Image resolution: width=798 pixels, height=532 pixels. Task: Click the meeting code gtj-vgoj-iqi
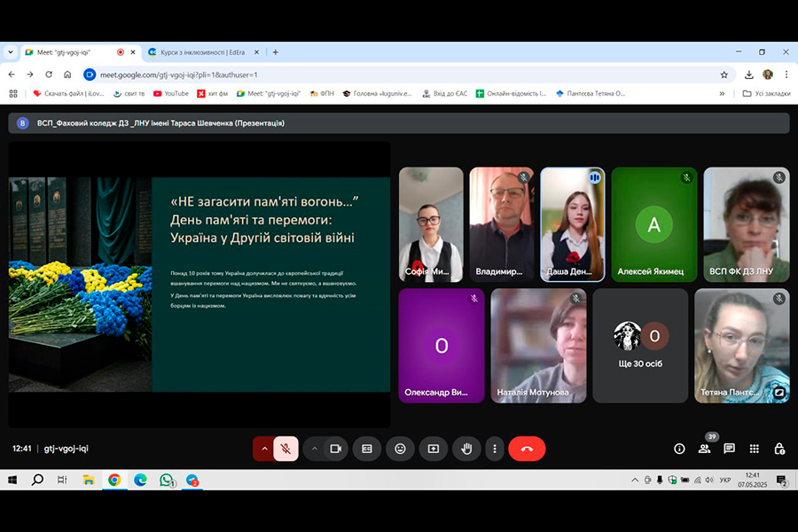point(66,449)
